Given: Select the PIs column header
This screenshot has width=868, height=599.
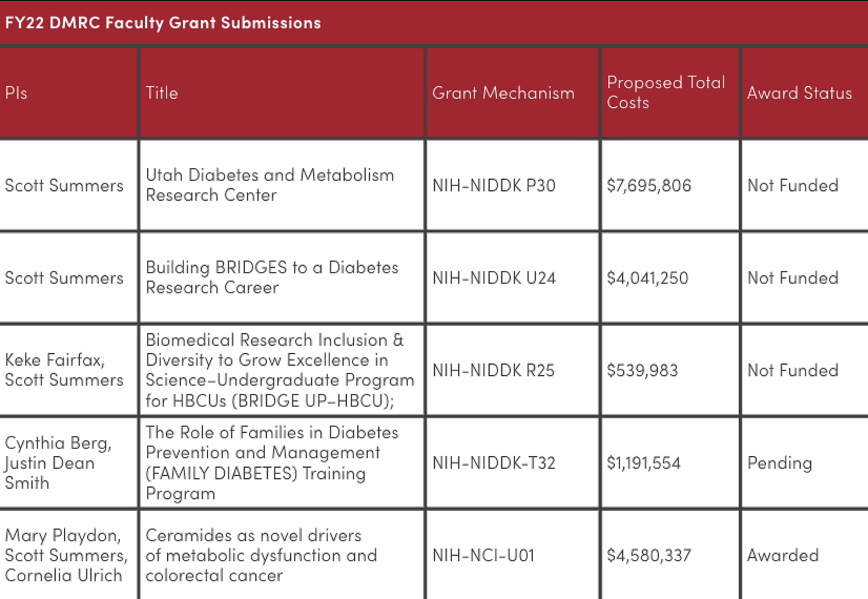Looking at the screenshot, I should click(x=69, y=93).
